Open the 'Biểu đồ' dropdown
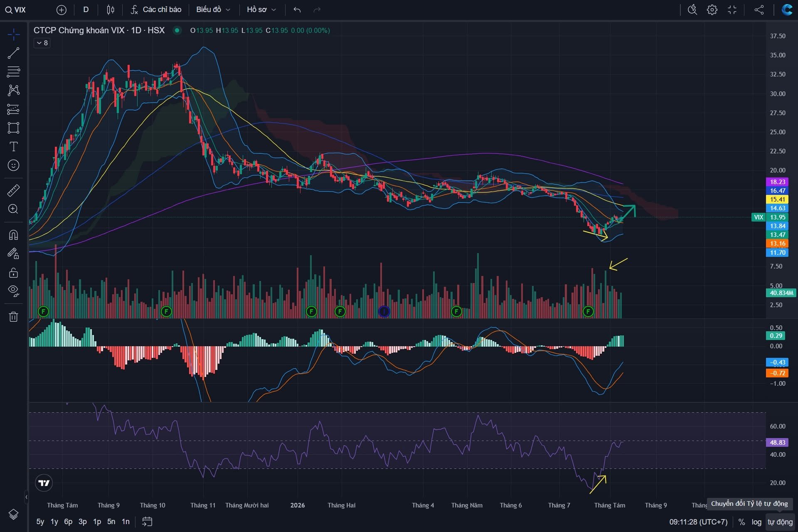Screen dimensions: 798x532 [213, 10]
